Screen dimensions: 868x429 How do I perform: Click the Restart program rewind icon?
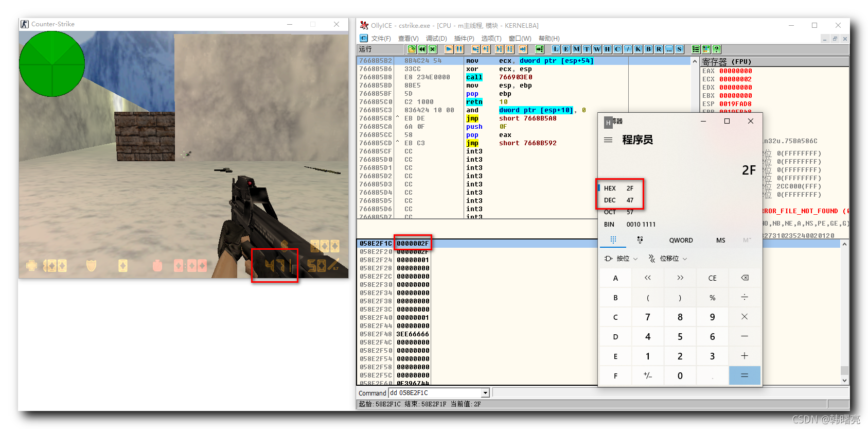[422, 49]
